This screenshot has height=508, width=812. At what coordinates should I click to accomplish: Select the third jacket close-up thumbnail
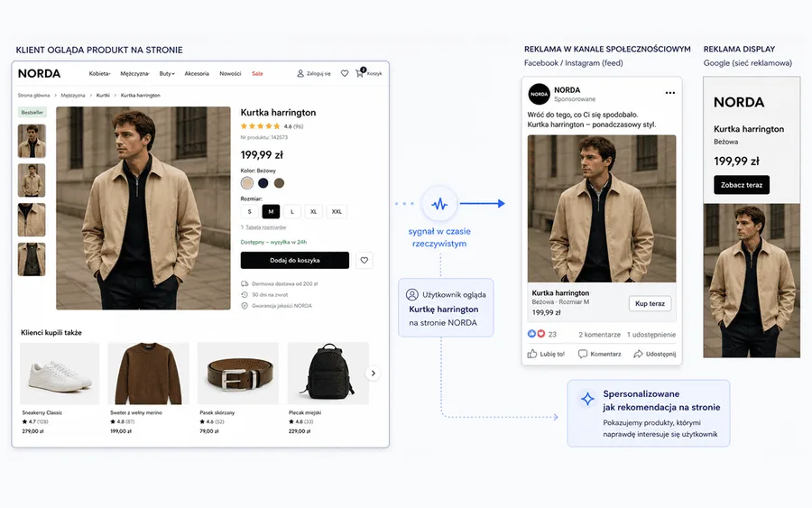[x=32, y=219]
